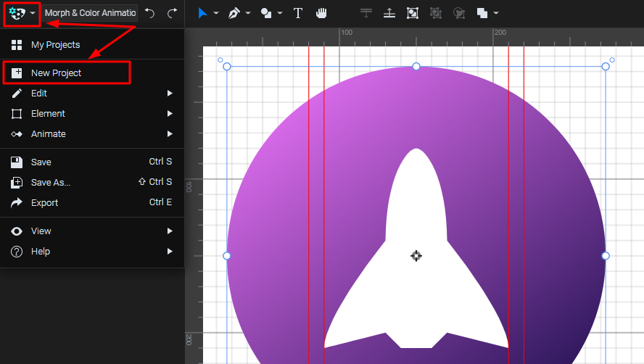Screen dimensions: 644x364
Task: Expand the Element submenu arrow
Action: (x=170, y=113)
